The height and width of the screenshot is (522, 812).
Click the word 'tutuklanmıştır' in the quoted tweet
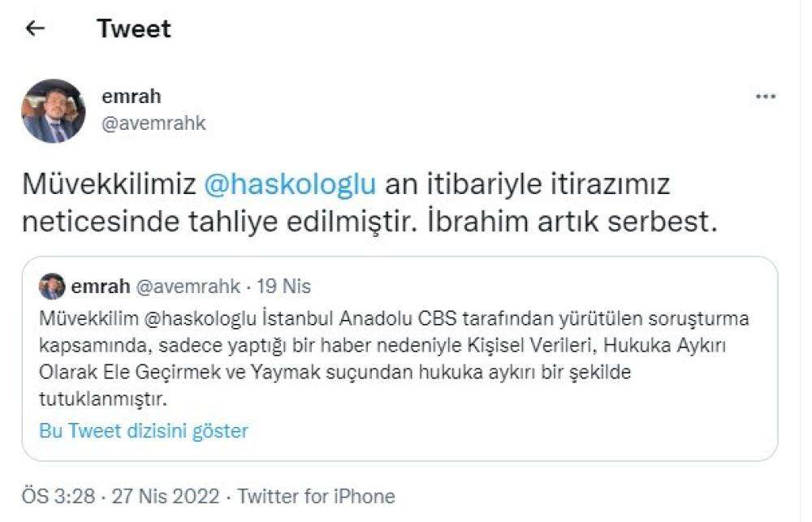pos(101,399)
